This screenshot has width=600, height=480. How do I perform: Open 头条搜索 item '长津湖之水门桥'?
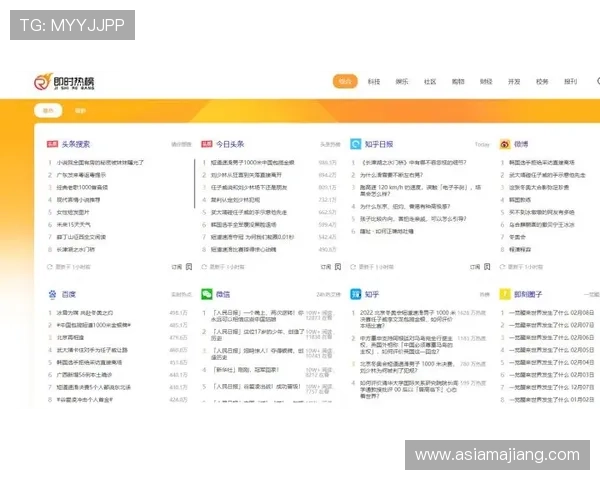(76, 249)
